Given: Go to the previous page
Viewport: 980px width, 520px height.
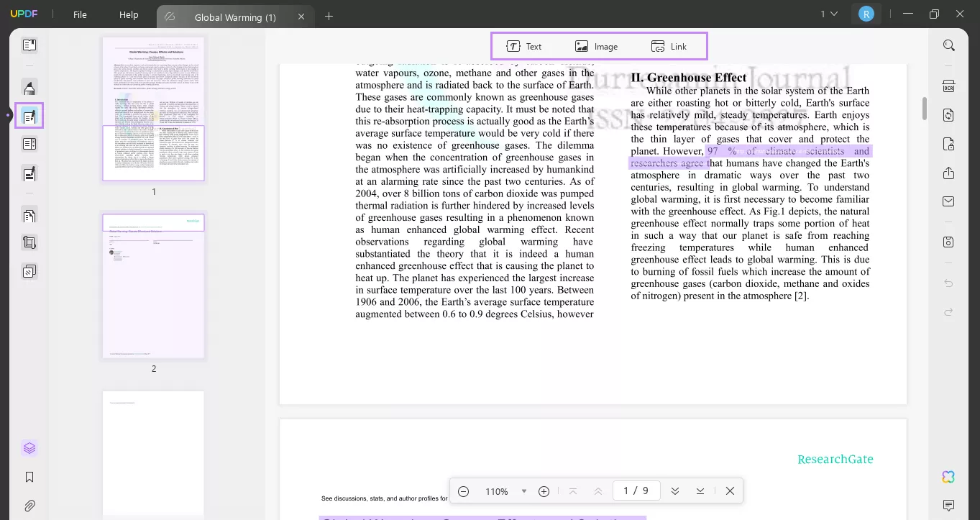Looking at the screenshot, I should (598, 491).
